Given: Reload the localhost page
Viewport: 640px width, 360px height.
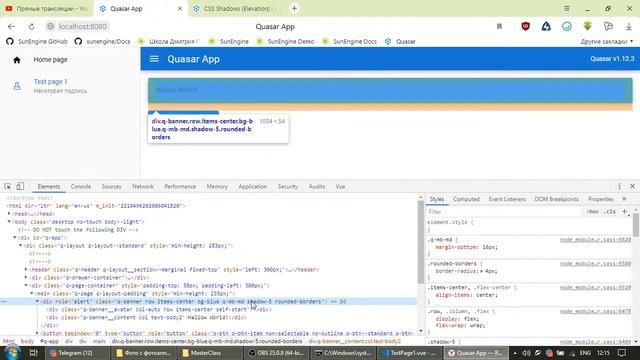Looking at the screenshot, I should 31,27.
